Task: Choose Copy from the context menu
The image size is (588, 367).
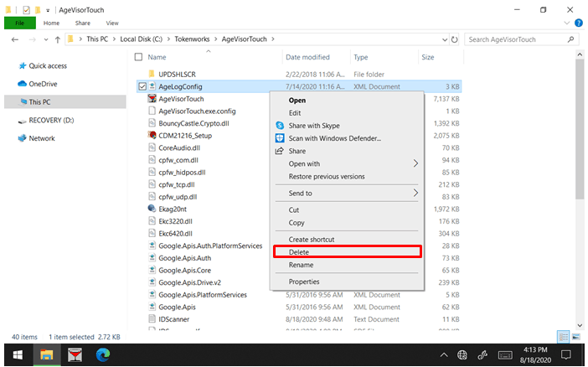Action: point(347,223)
